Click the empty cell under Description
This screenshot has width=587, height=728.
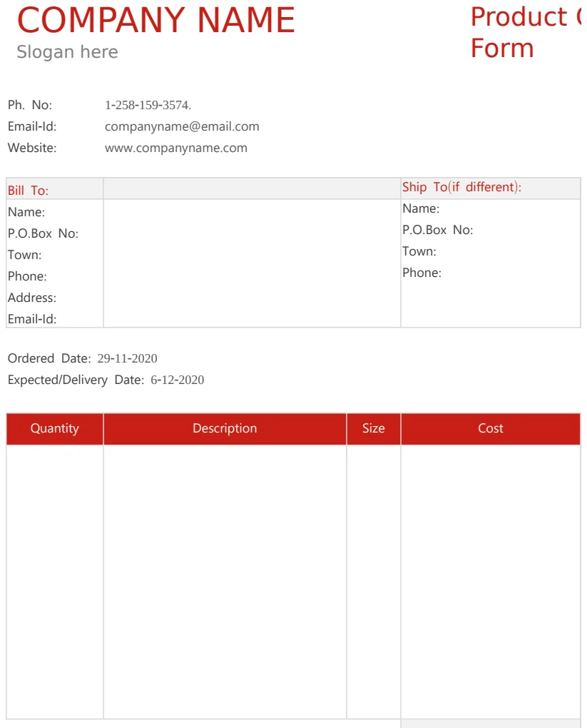click(x=225, y=582)
